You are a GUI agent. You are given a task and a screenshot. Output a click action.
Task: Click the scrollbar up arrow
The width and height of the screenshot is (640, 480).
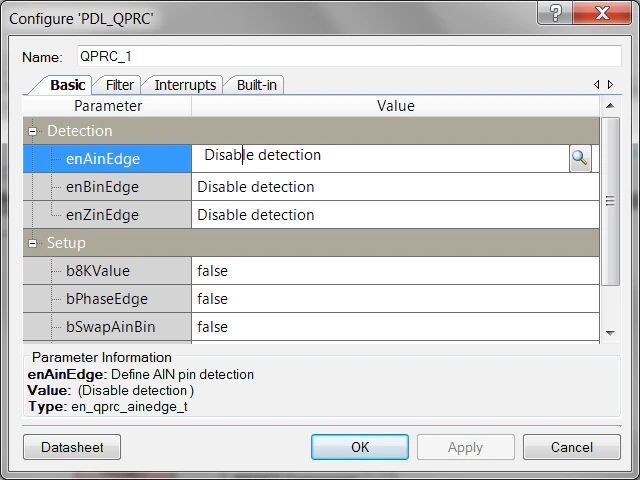(x=610, y=106)
